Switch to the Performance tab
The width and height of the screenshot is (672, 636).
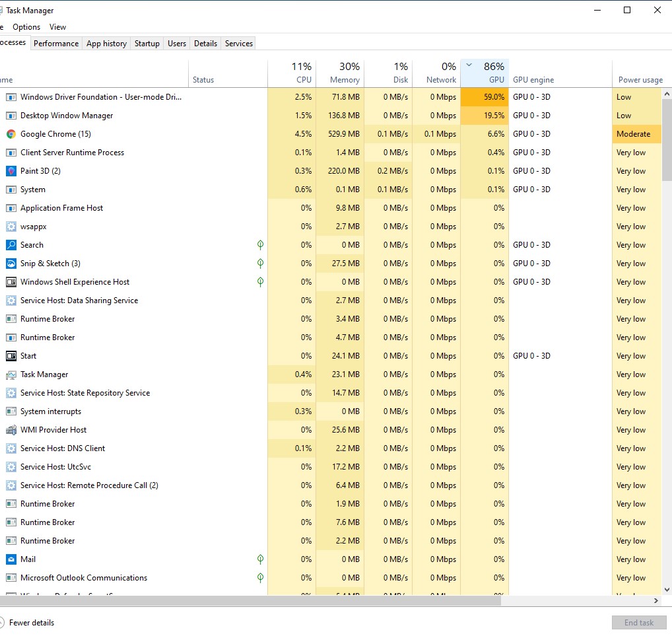point(56,44)
